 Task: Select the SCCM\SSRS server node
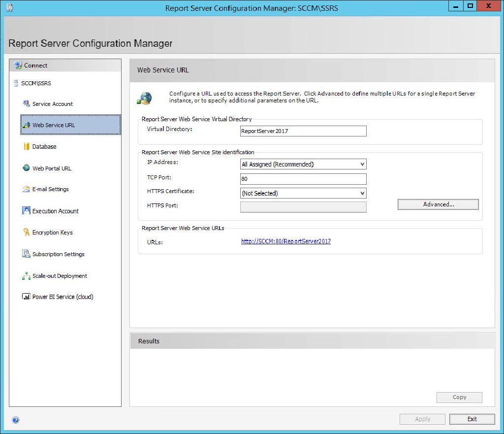click(36, 83)
